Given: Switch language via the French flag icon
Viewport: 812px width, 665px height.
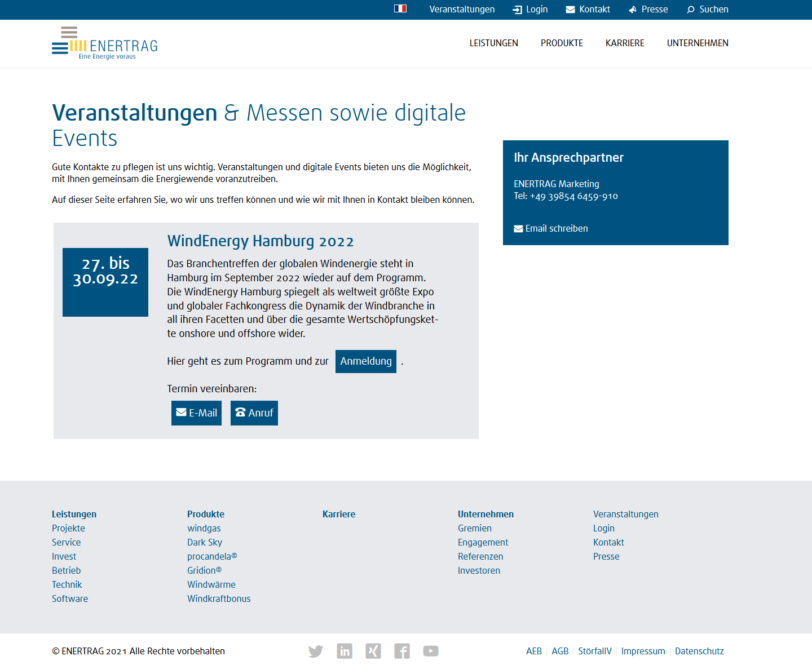Looking at the screenshot, I should point(400,8).
